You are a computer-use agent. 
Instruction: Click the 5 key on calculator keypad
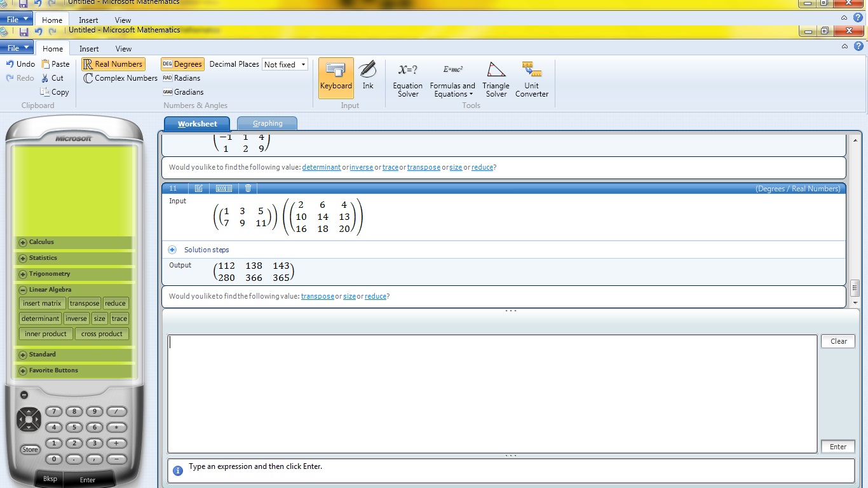pyautogui.click(x=74, y=428)
